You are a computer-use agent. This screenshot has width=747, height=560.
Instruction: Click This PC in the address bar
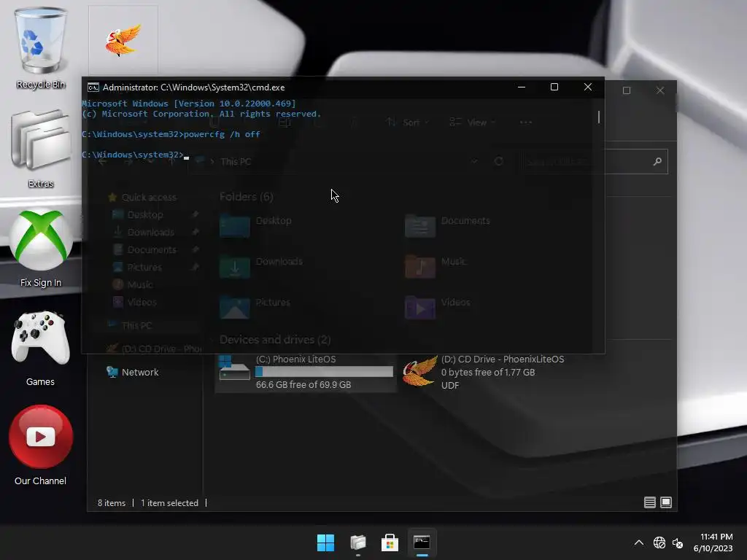(236, 161)
